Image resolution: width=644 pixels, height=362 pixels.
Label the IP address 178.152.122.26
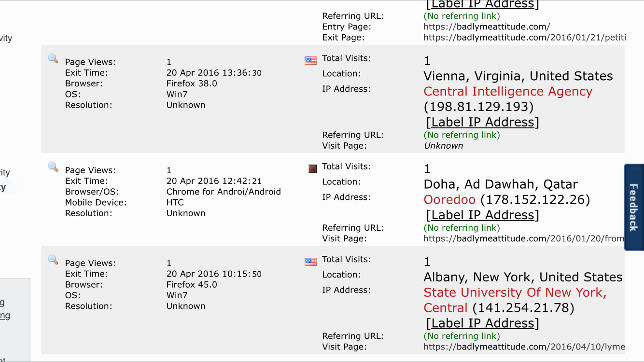tap(482, 215)
